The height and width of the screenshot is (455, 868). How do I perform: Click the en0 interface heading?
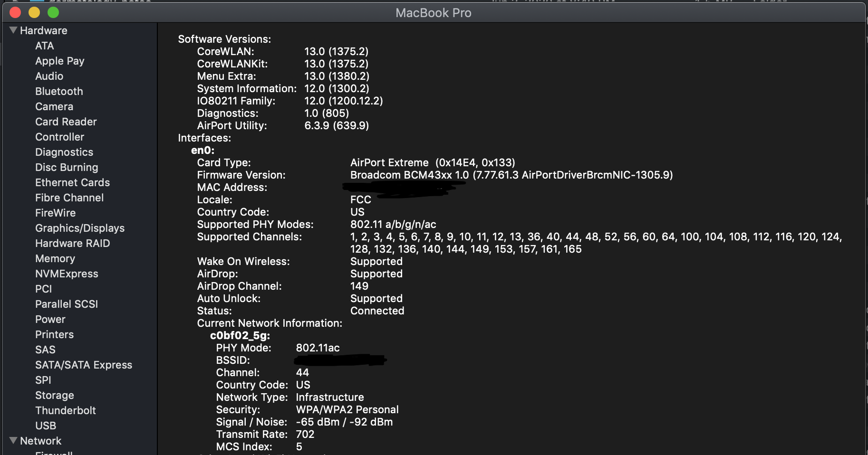point(203,150)
